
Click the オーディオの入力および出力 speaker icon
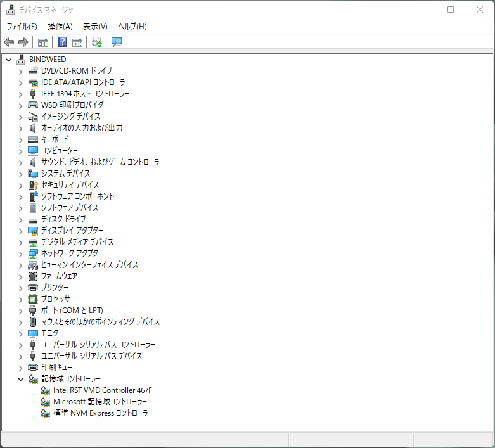point(33,128)
